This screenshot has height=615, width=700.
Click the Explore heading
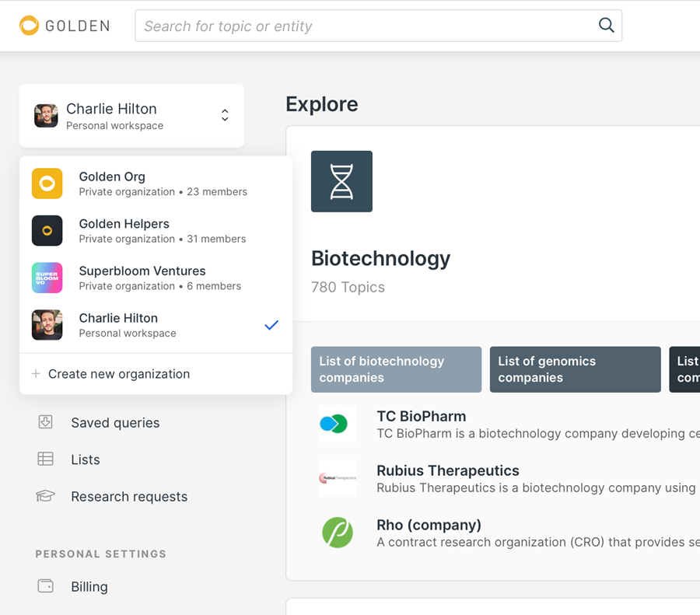(322, 104)
